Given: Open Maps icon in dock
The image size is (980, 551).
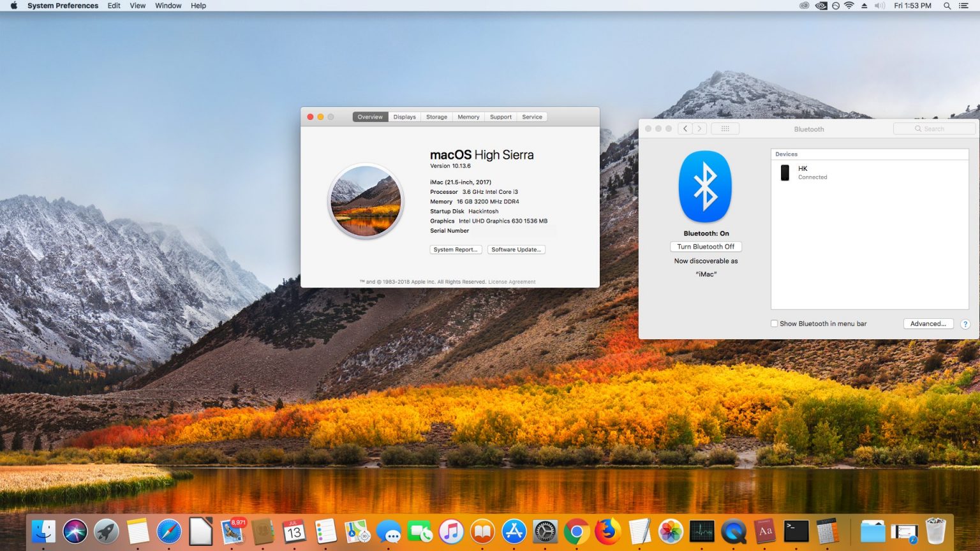Looking at the screenshot, I should pos(357,531).
